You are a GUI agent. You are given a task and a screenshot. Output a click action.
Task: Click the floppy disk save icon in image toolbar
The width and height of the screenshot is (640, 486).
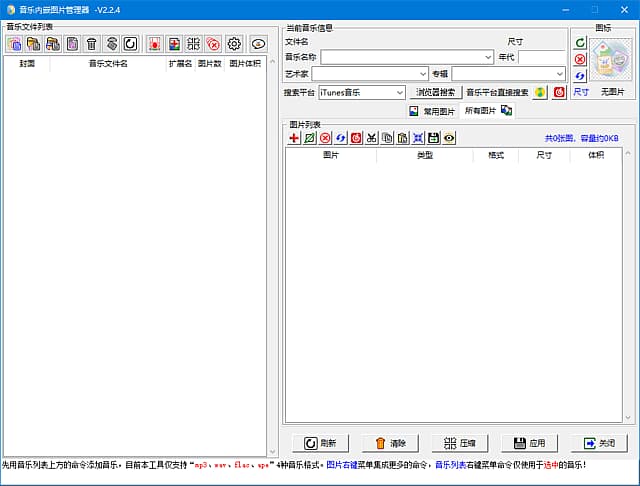433,138
